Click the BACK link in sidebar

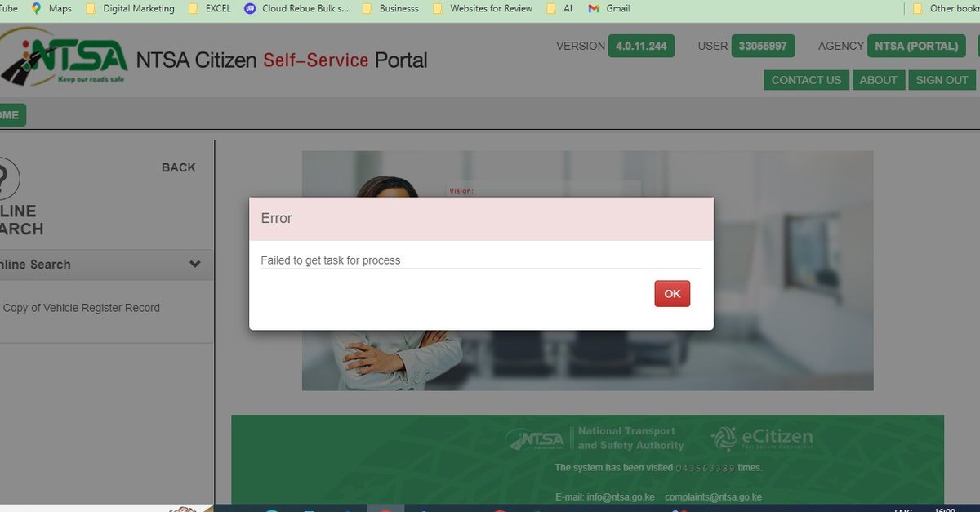179,167
